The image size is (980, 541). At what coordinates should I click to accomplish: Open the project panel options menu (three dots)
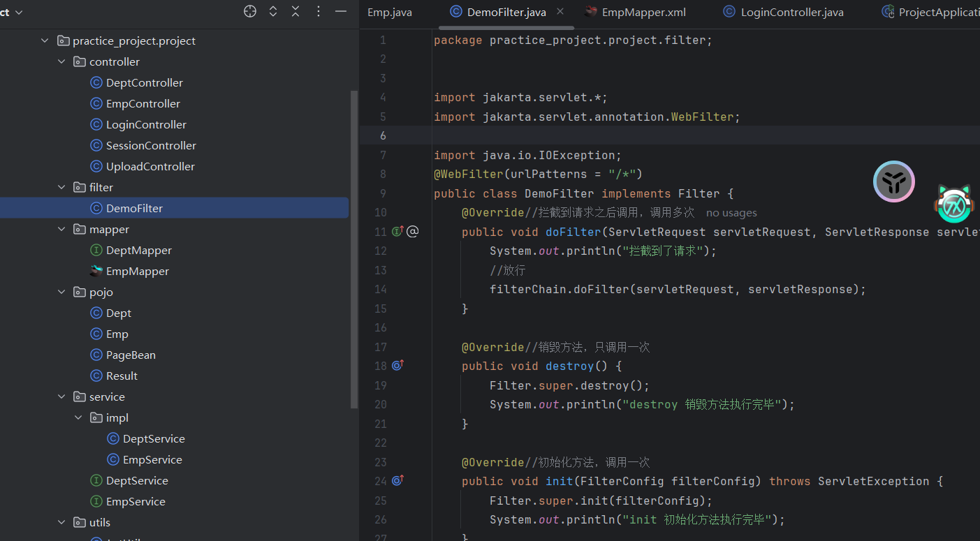click(319, 11)
